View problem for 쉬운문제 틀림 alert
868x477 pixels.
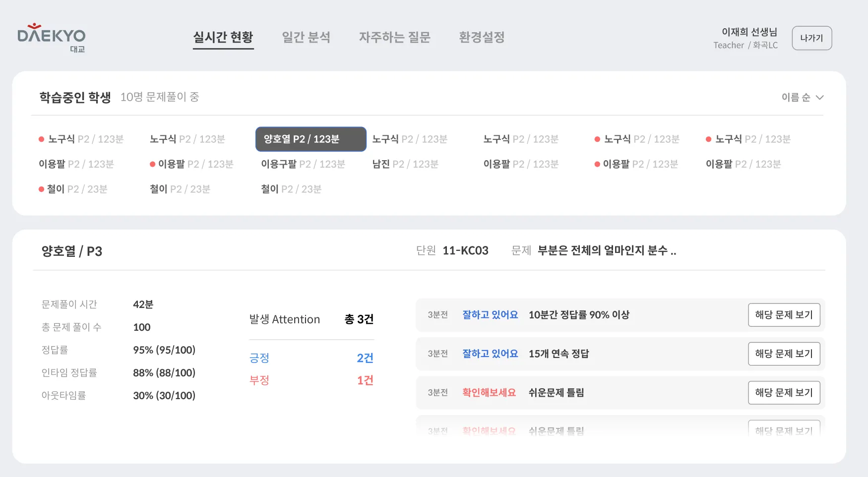[784, 393]
